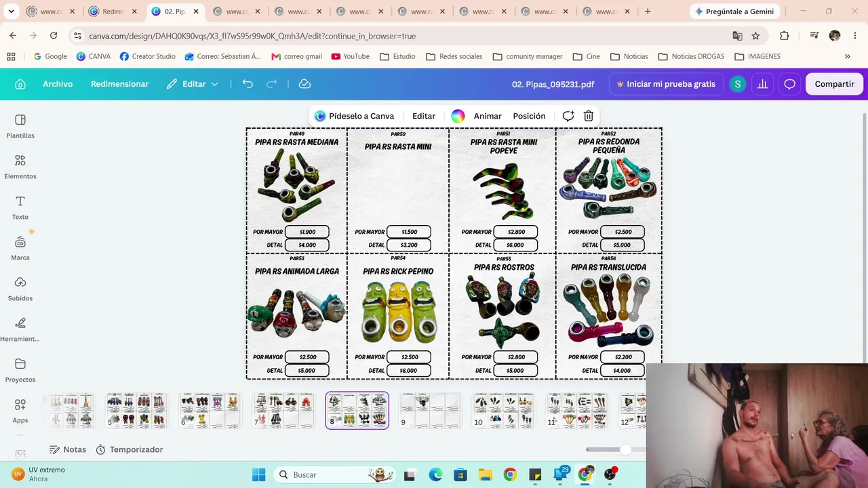The height and width of the screenshot is (488, 868).
Task: Click the redo arrow in Canva header
Action: [x=272, y=84]
